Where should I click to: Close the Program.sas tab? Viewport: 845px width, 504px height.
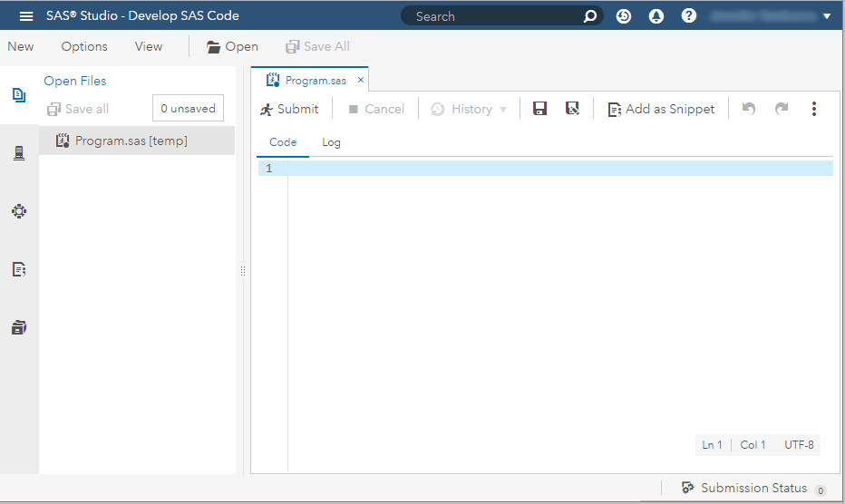coord(361,80)
